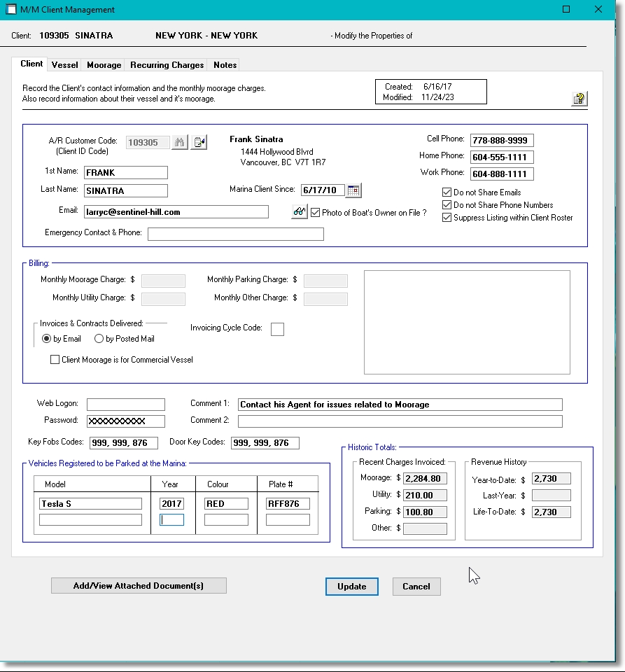Viewport: 625px width, 672px height.
Task: Enable Client Moorage is for Commercial Vessel
Action: [55, 359]
